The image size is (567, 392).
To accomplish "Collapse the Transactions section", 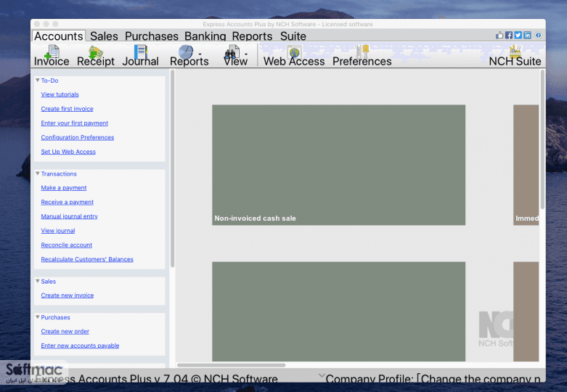I will [x=38, y=173].
